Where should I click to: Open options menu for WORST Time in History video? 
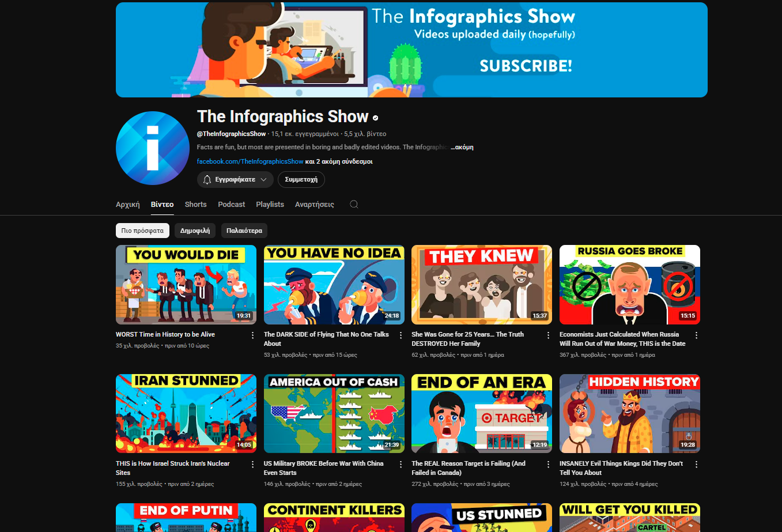(252, 335)
